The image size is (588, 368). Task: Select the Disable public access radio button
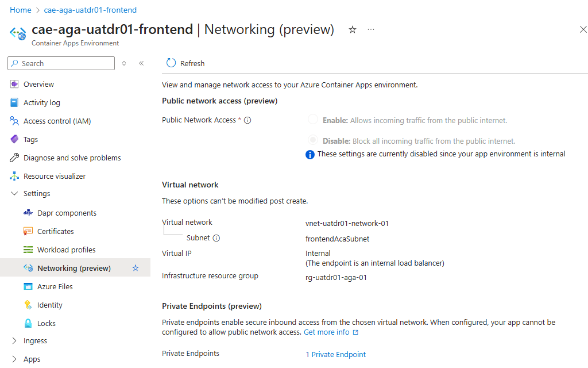tap(313, 140)
